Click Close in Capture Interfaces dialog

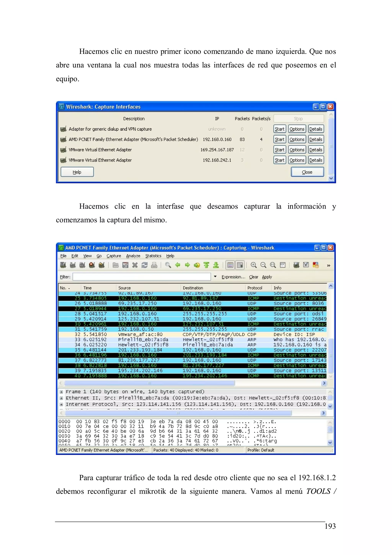click(307, 172)
